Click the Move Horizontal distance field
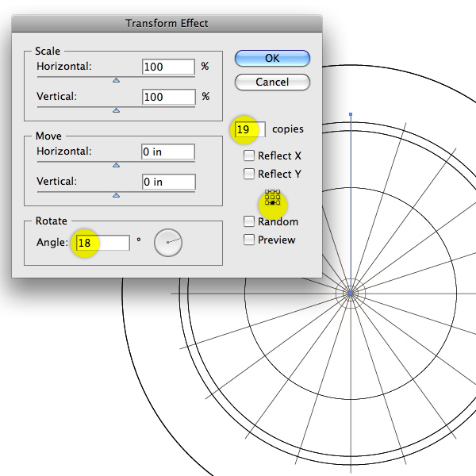 168,152
